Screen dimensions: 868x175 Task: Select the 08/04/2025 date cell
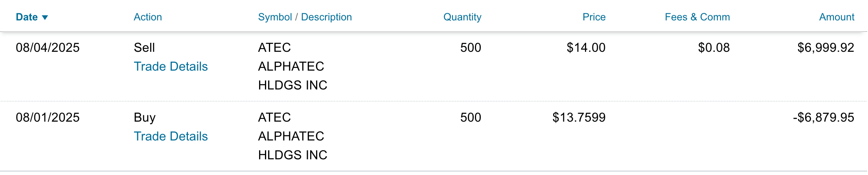48,48
